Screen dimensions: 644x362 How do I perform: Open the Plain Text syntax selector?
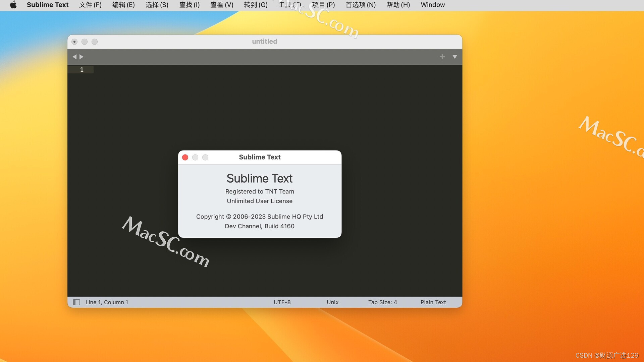pyautogui.click(x=433, y=302)
